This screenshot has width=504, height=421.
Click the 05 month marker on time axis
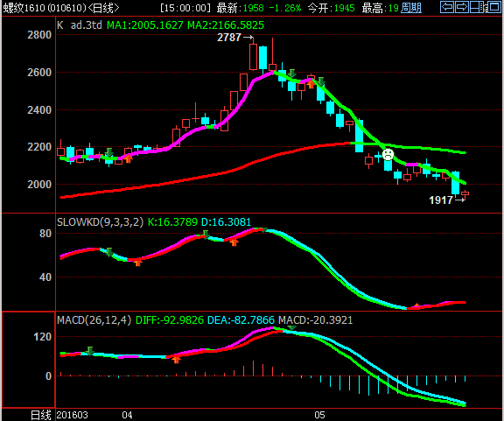319,415
